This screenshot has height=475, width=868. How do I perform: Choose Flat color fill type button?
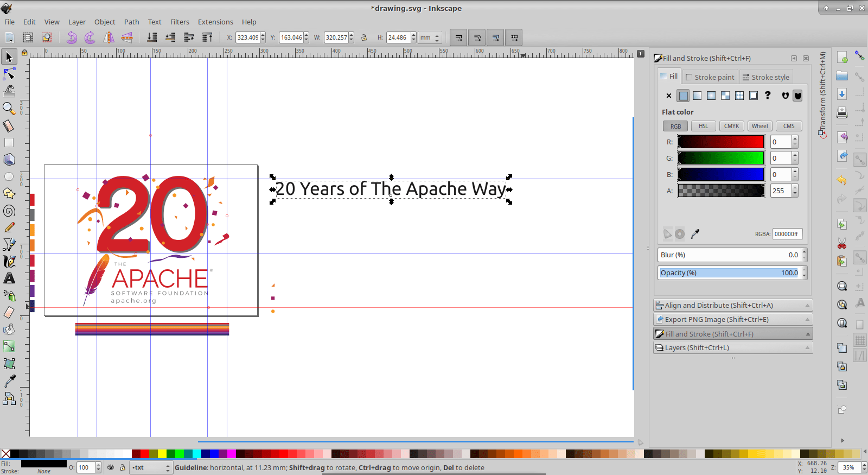[x=683, y=96]
